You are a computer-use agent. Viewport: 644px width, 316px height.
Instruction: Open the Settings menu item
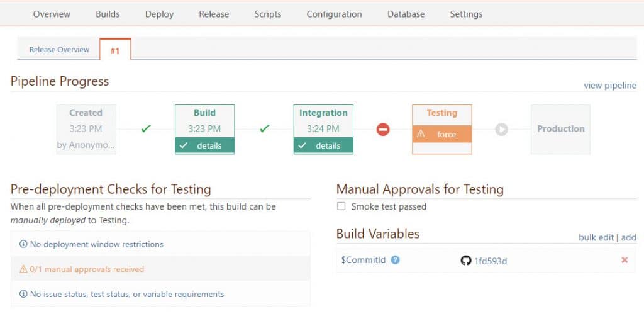(x=466, y=14)
